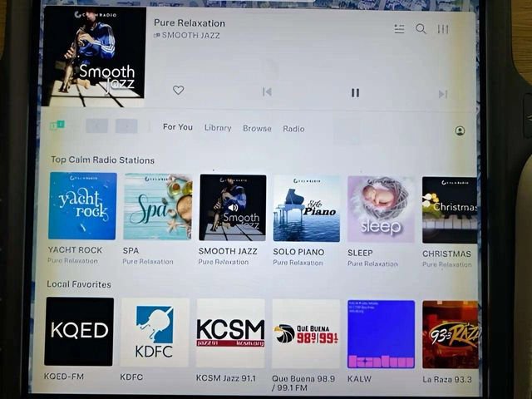The width and height of the screenshot is (532, 399).
Task: Open the play queue list icon
Action: 399,29
